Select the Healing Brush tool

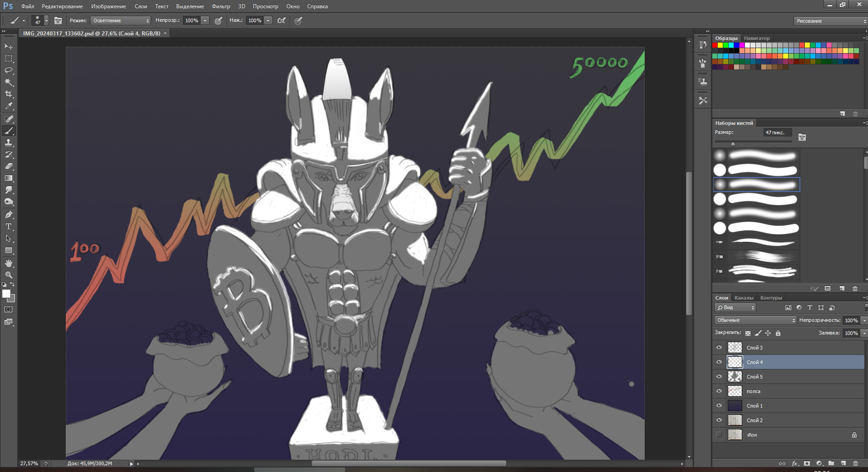click(9, 119)
